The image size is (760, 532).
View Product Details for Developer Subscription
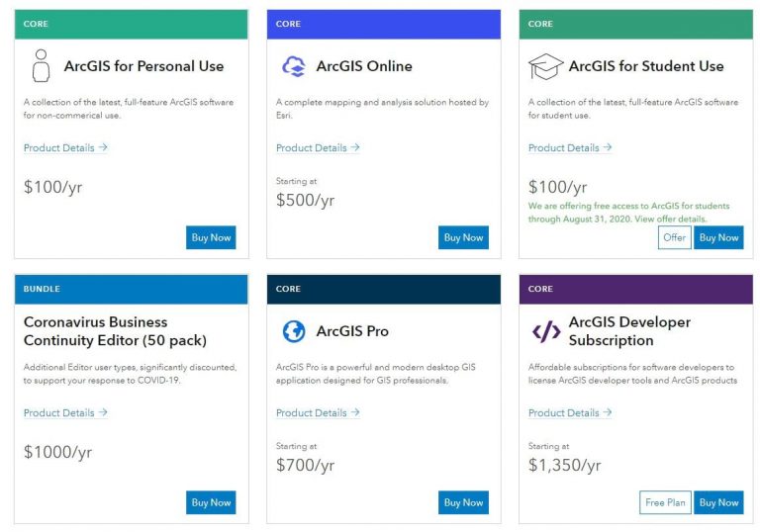click(570, 413)
